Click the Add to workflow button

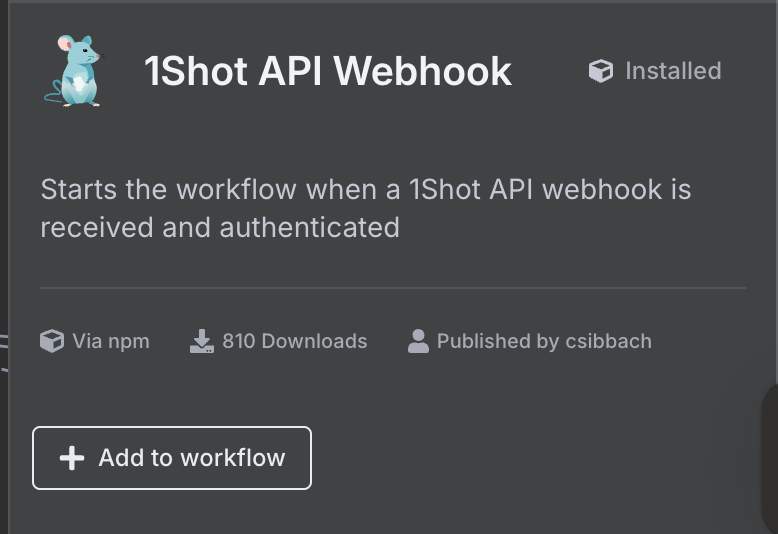point(172,458)
